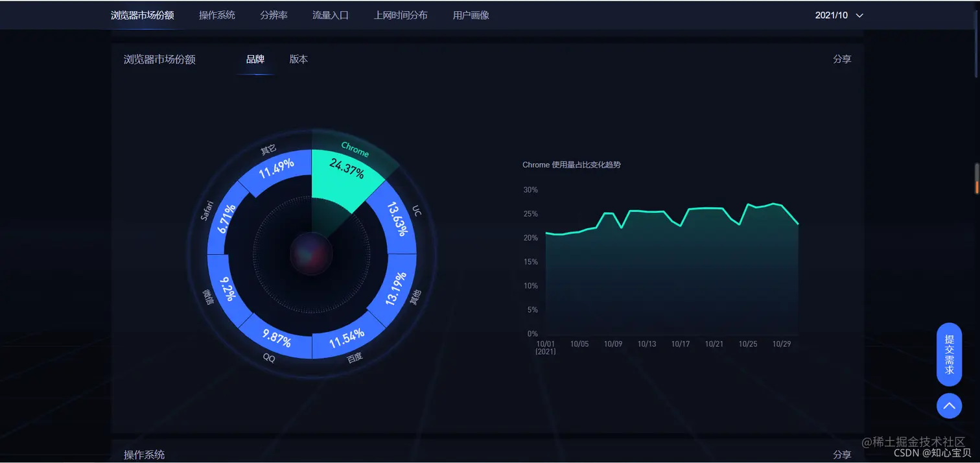The width and height of the screenshot is (980, 463).
Task: Expand the 2021/10 date dropdown
Action: [x=839, y=16]
